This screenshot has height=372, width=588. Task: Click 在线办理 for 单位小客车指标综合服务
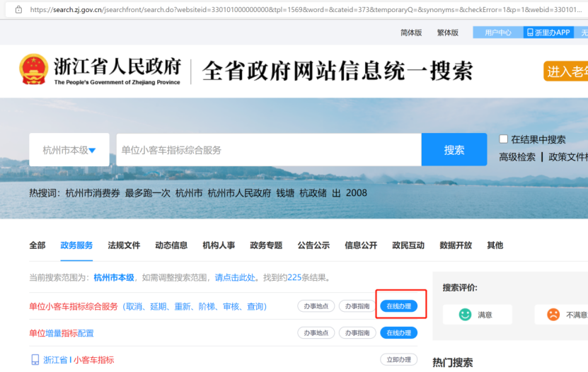coord(398,306)
